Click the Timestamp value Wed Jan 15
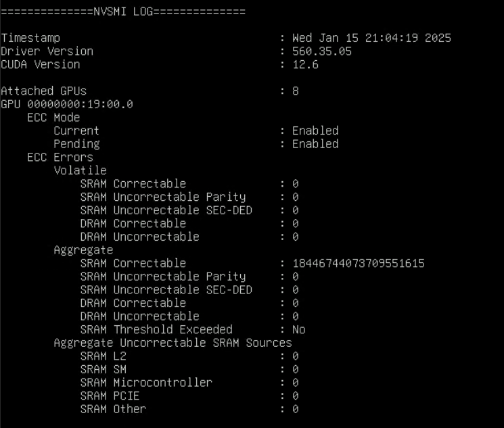The image size is (504, 428). [371, 38]
